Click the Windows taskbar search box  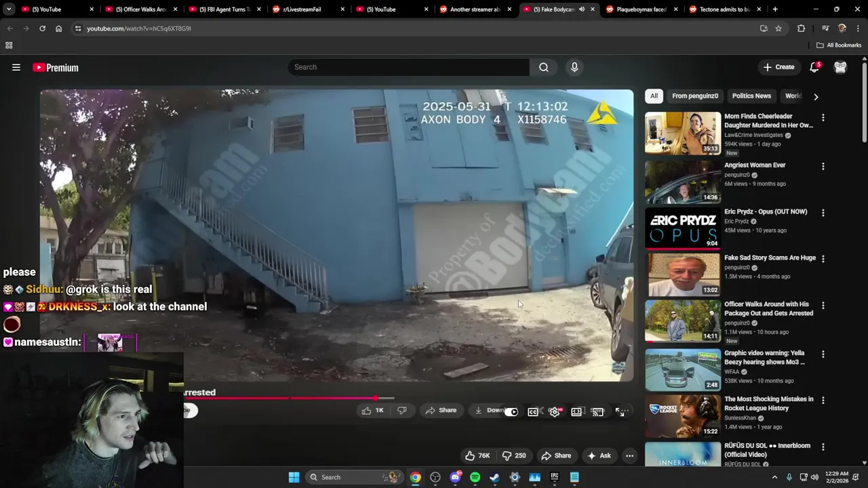pos(354,477)
